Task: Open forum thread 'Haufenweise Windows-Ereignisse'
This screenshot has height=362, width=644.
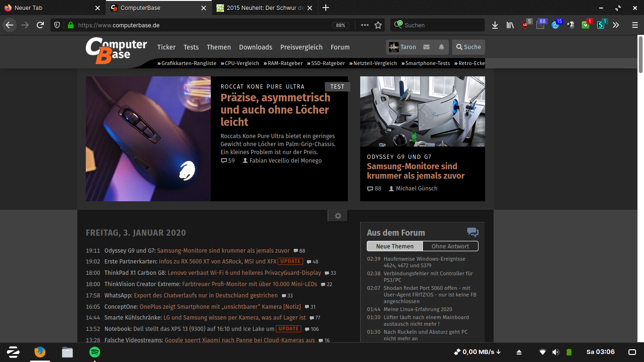Action: [424, 262]
